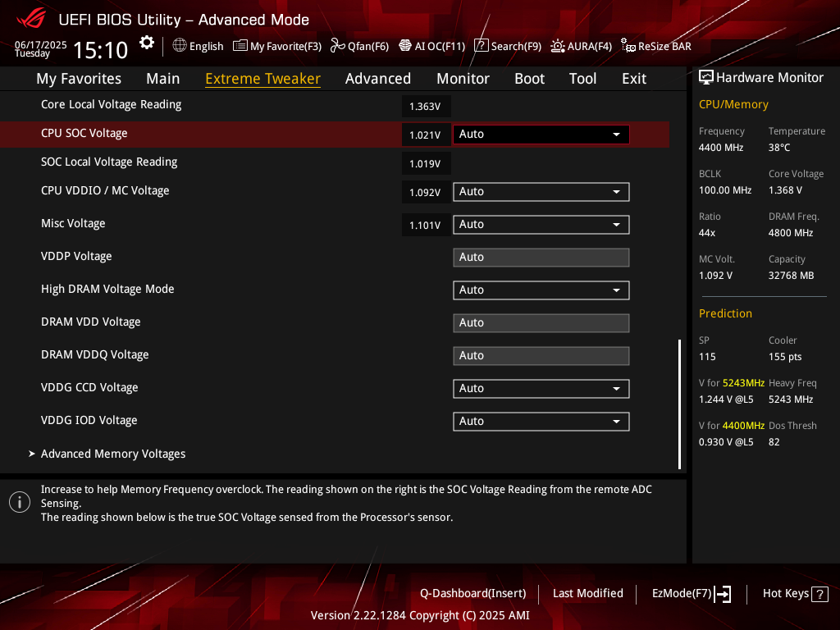
Task: Open settings gear next to clock
Action: coord(146,43)
